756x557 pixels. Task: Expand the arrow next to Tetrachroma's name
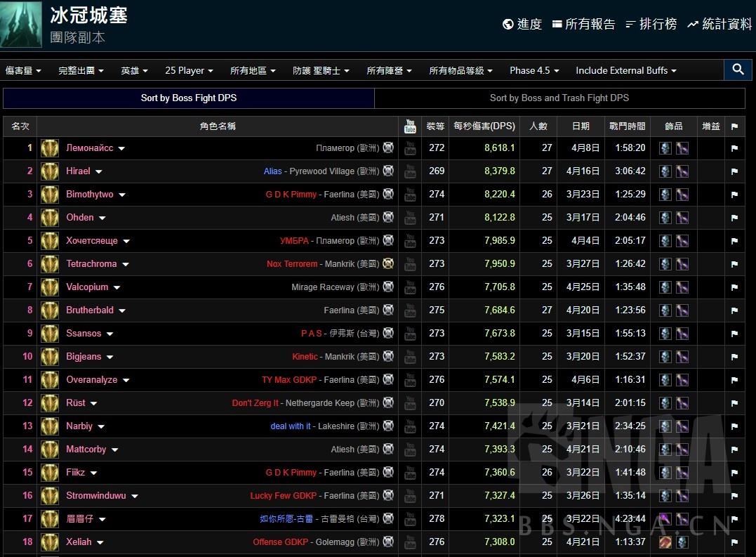pyautogui.click(x=126, y=264)
